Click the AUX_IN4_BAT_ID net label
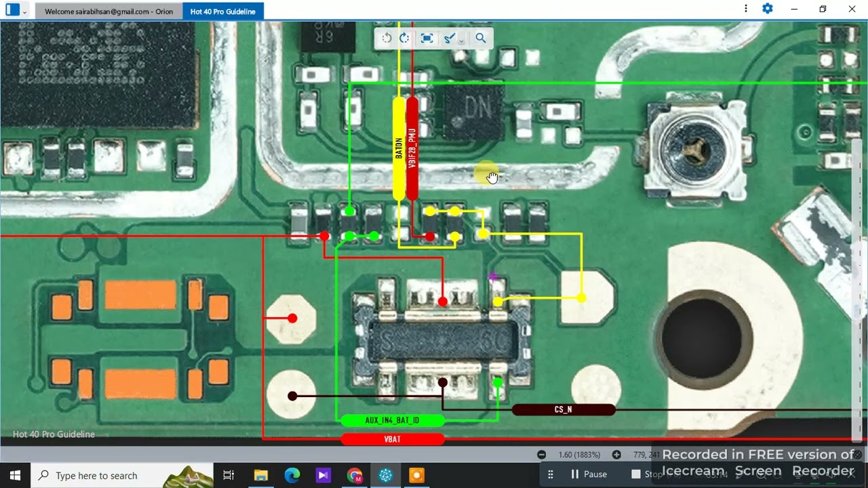Screen dimensions: 868x488 pyautogui.click(x=392, y=420)
